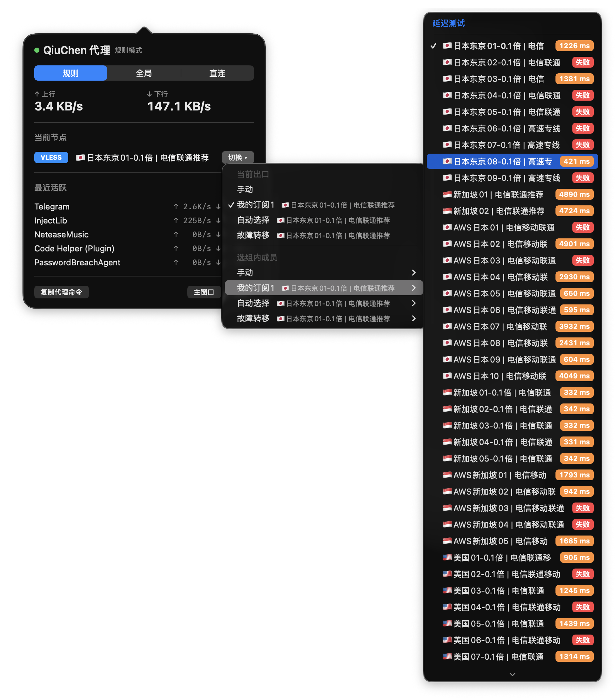Select 手动 under 当前出口
Image resolution: width=616 pixels, height=699 pixels.
323,190
